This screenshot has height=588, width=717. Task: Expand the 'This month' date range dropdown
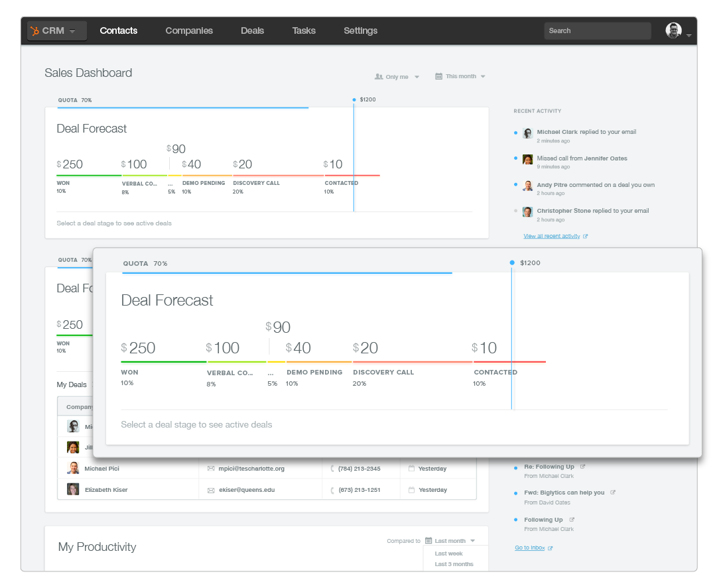click(x=460, y=76)
